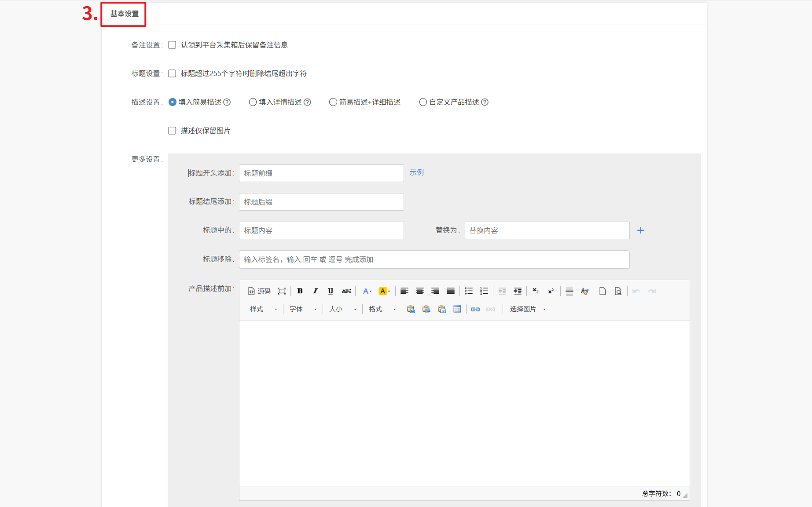812x507 pixels.
Task: Open the 示例 example link
Action: point(416,172)
